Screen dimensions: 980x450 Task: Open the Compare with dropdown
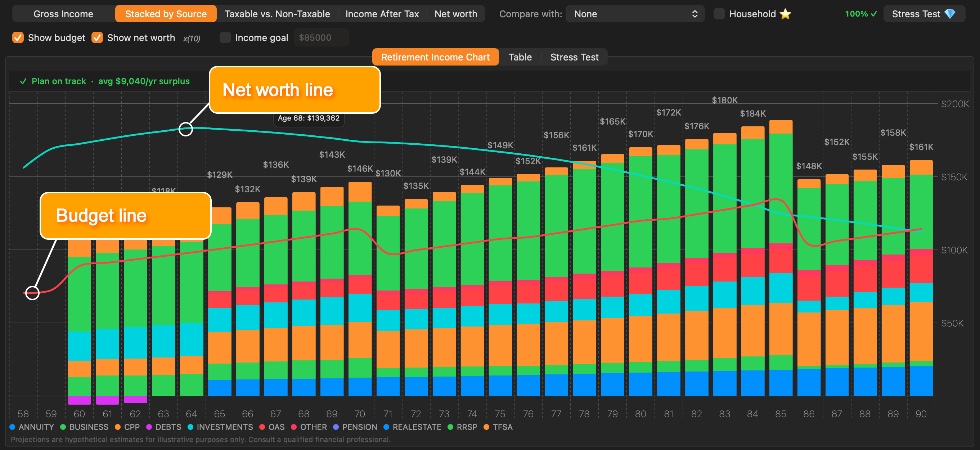(x=635, y=14)
